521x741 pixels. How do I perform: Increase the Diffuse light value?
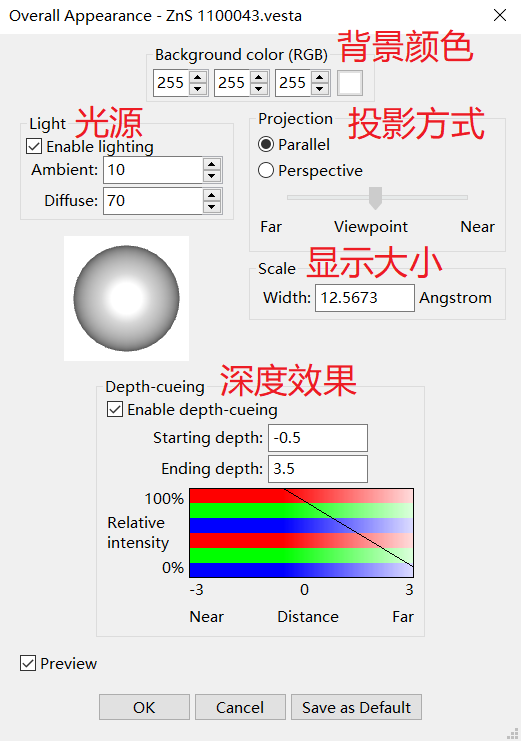pos(212,195)
